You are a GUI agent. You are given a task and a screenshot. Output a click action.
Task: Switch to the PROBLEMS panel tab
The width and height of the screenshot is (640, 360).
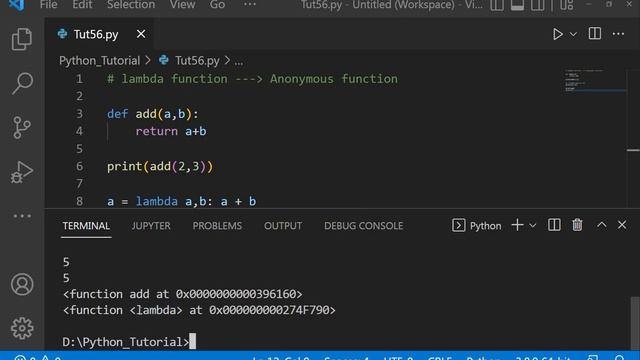[217, 226]
